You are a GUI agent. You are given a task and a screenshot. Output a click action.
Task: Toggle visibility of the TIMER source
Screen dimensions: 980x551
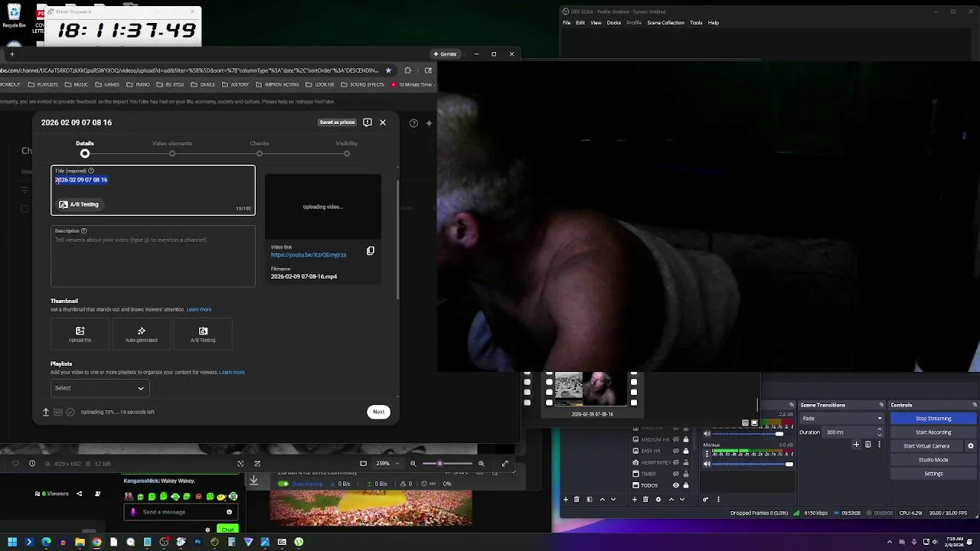point(675,474)
